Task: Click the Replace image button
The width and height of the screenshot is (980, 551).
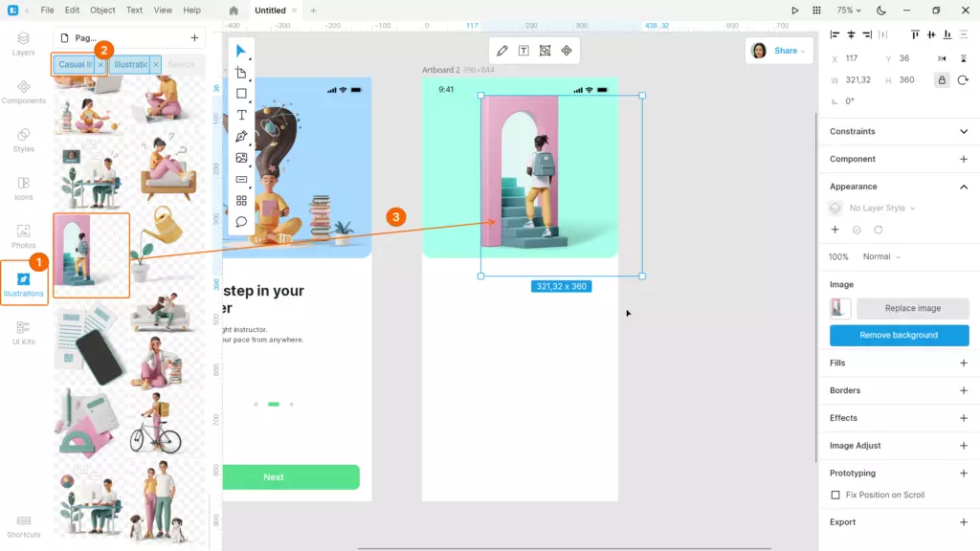Action: click(x=912, y=308)
